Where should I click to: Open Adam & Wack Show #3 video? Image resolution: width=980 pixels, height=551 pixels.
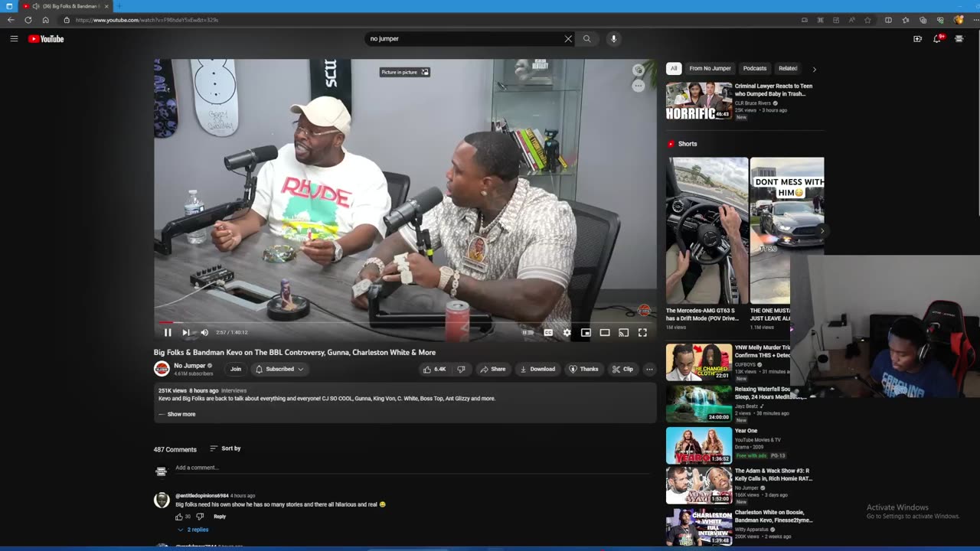tap(698, 487)
